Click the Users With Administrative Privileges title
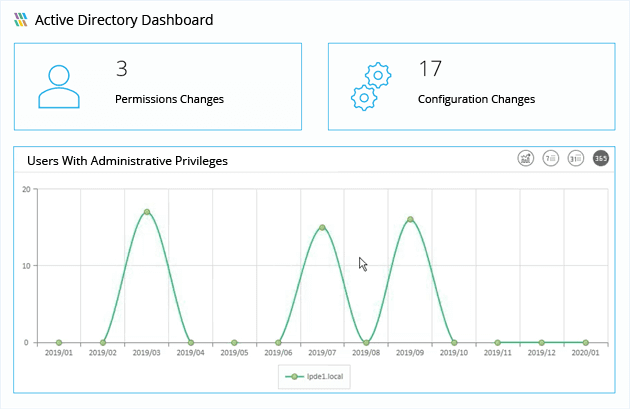 point(127,161)
